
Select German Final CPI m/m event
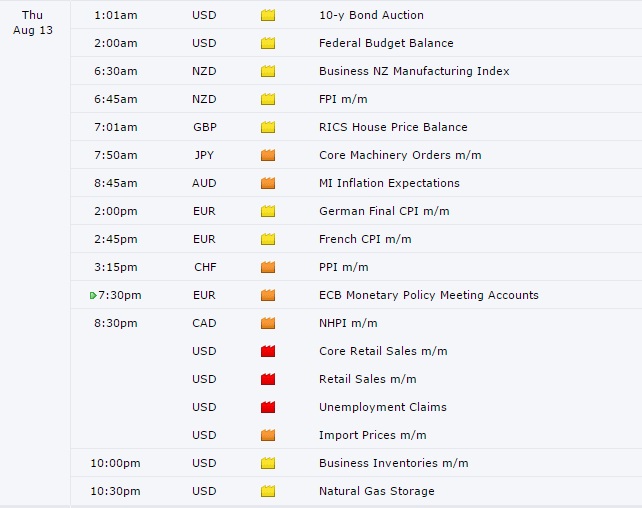coord(384,211)
